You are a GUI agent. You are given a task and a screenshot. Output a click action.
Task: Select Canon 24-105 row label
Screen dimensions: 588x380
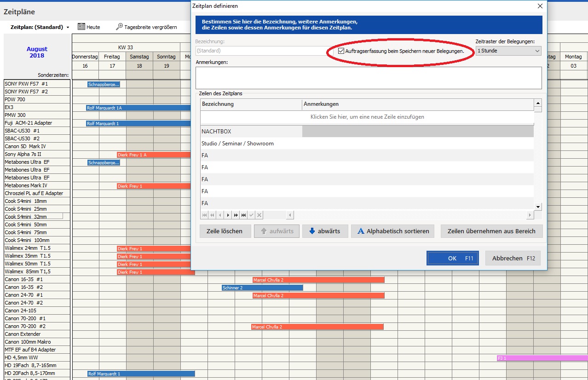(x=37, y=311)
